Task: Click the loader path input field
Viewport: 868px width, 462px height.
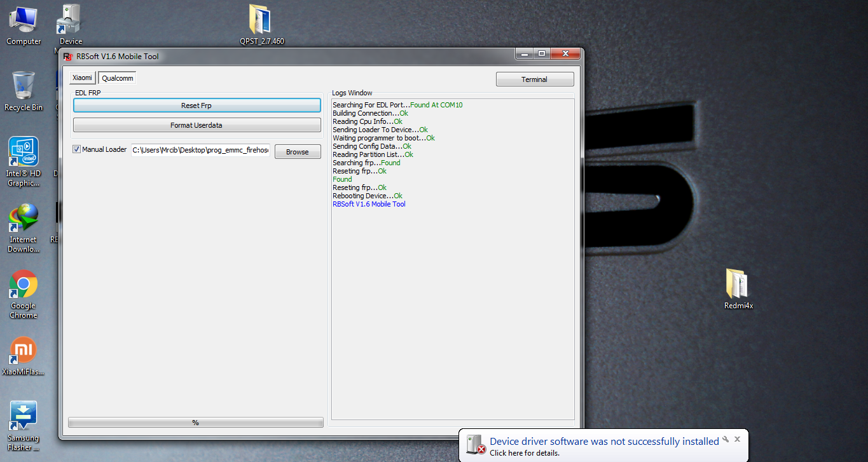Action: [x=200, y=151]
